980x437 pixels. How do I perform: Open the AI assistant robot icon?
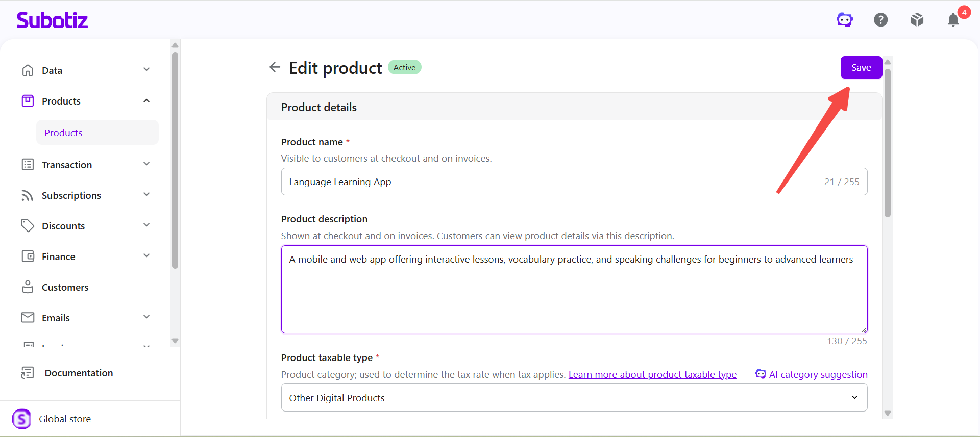click(845, 20)
